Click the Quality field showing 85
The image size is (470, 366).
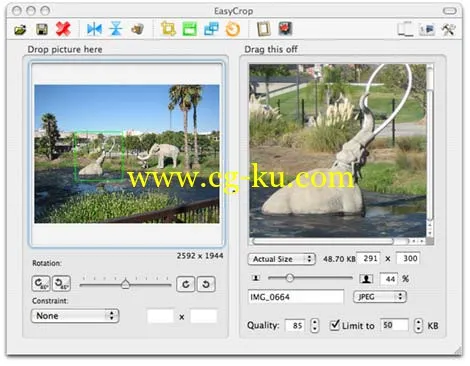pos(295,325)
